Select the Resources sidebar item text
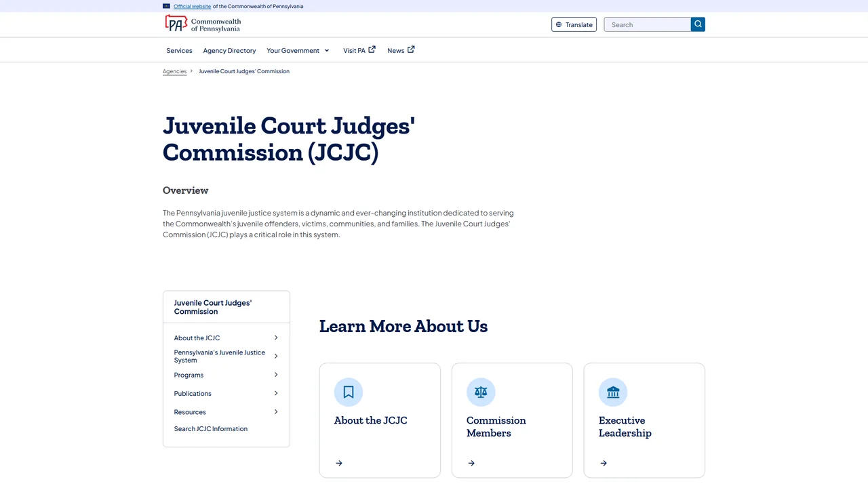This screenshot has height=488, width=868. 190,412
